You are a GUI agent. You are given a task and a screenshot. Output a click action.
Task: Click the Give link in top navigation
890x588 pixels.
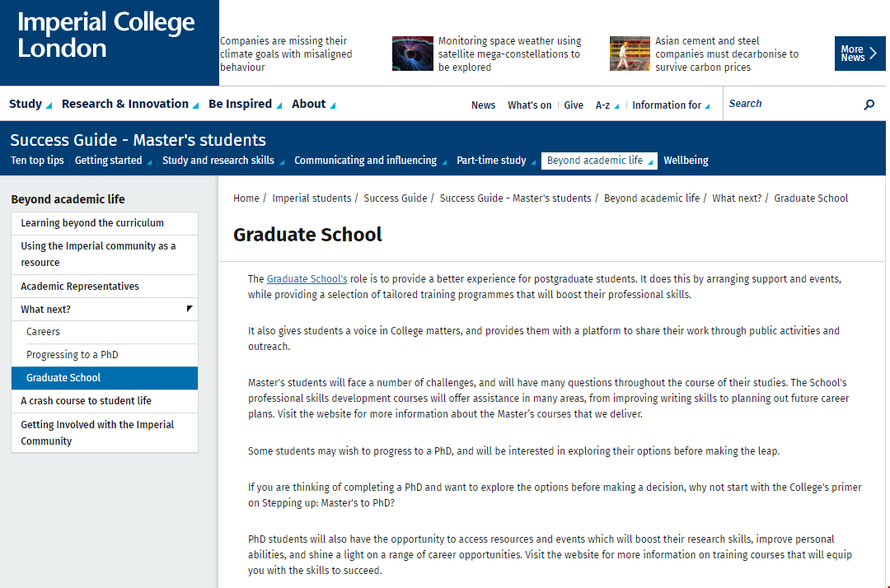[x=574, y=105]
